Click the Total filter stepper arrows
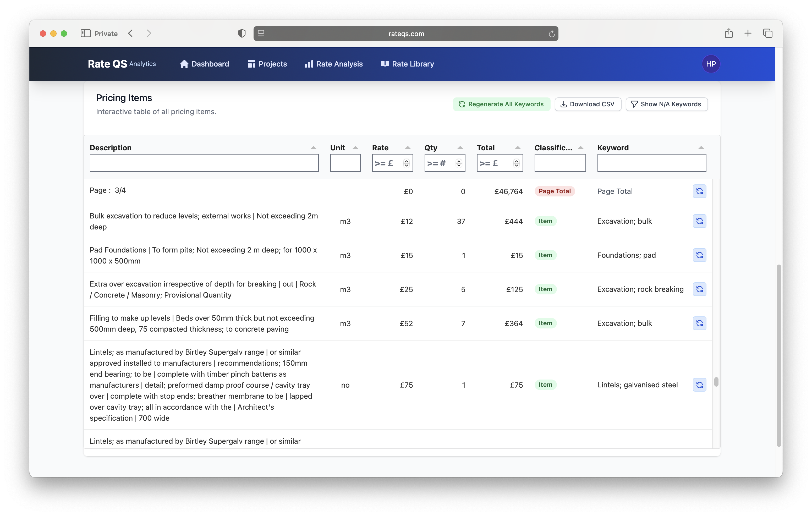Viewport: 812px width, 516px height. point(516,163)
